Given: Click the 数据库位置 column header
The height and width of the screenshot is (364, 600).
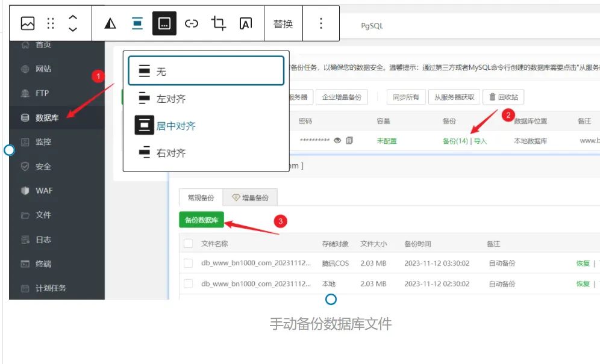Looking at the screenshot, I should [530, 121].
